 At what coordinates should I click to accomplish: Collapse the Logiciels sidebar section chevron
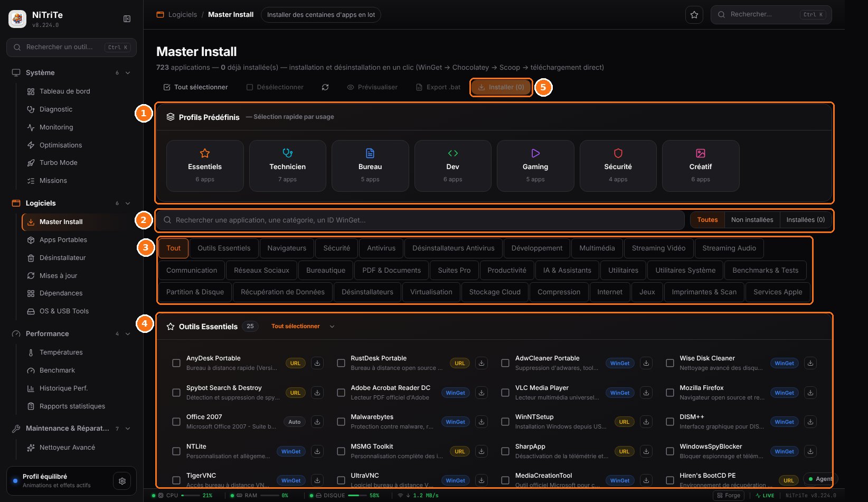(x=128, y=203)
